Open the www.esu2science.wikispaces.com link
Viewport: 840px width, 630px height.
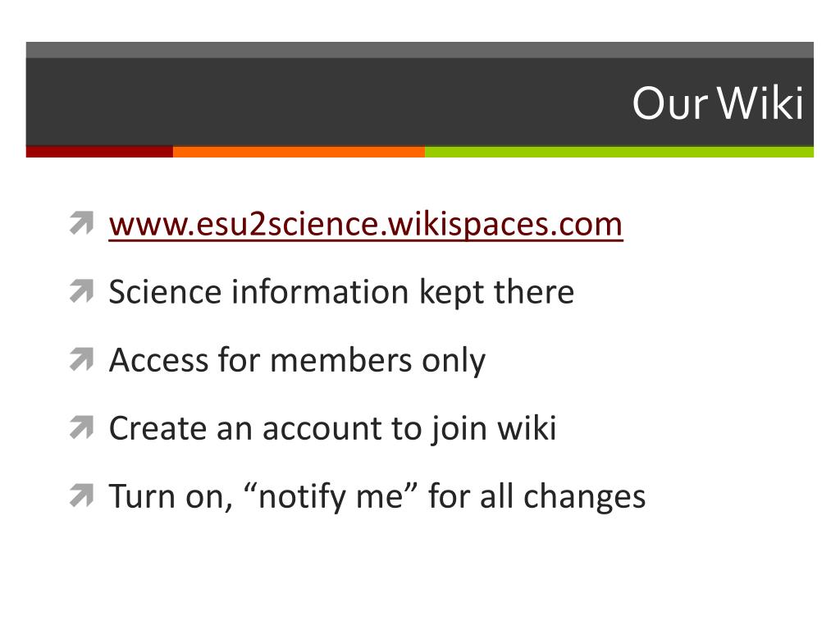pyautogui.click(x=365, y=224)
